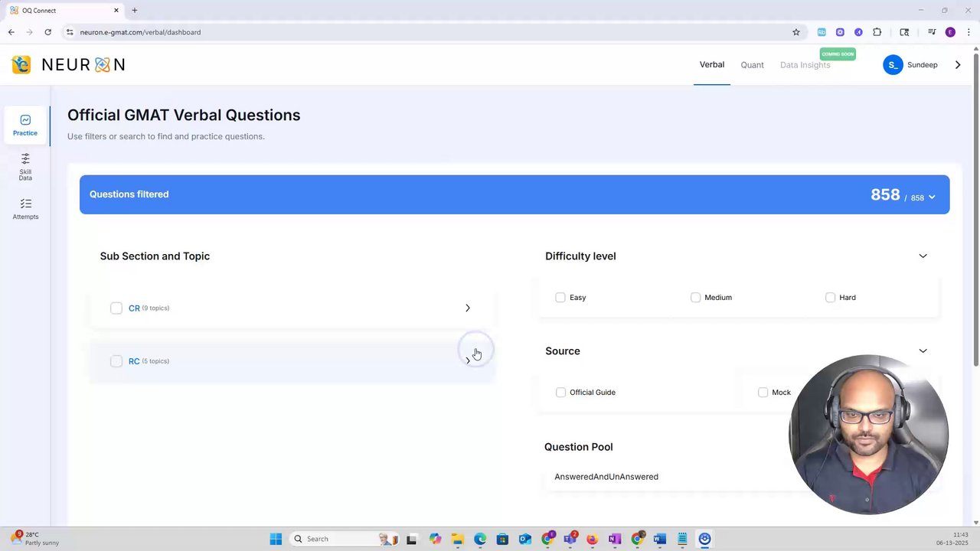Select the Data Insights tab
This screenshot has height=551, width=980.
805,65
